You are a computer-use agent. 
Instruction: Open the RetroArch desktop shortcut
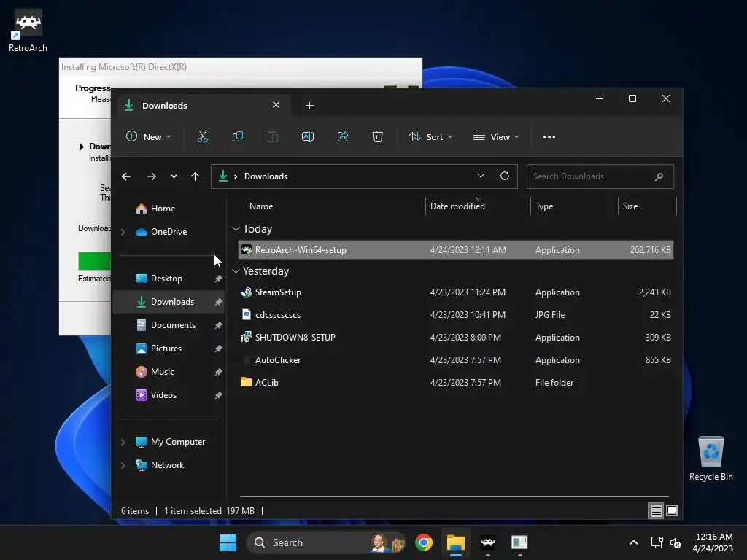pos(28,31)
